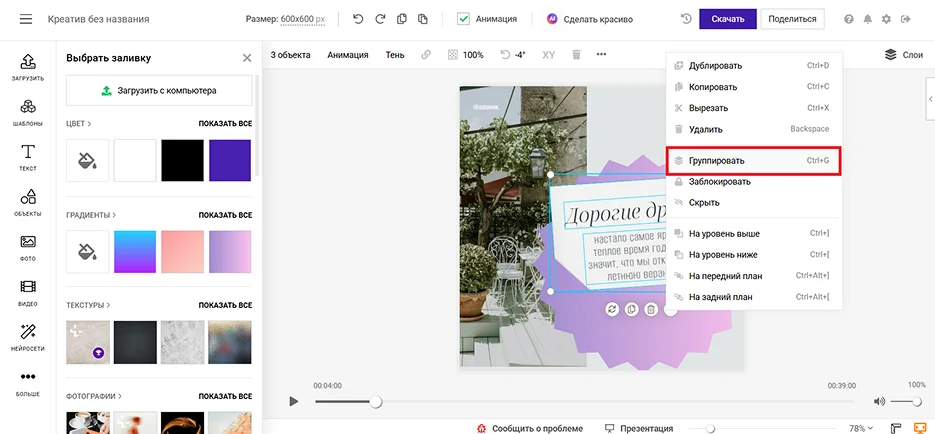Click Загрузить с компьютера button
The height and width of the screenshot is (434, 935).
(x=159, y=90)
